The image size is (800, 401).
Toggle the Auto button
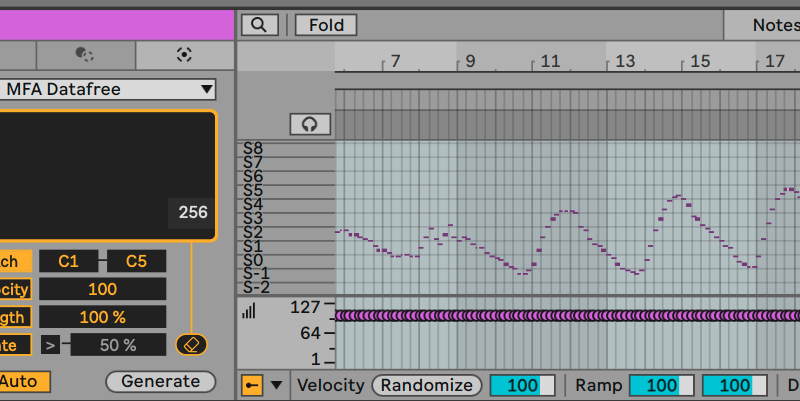(x=18, y=381)
